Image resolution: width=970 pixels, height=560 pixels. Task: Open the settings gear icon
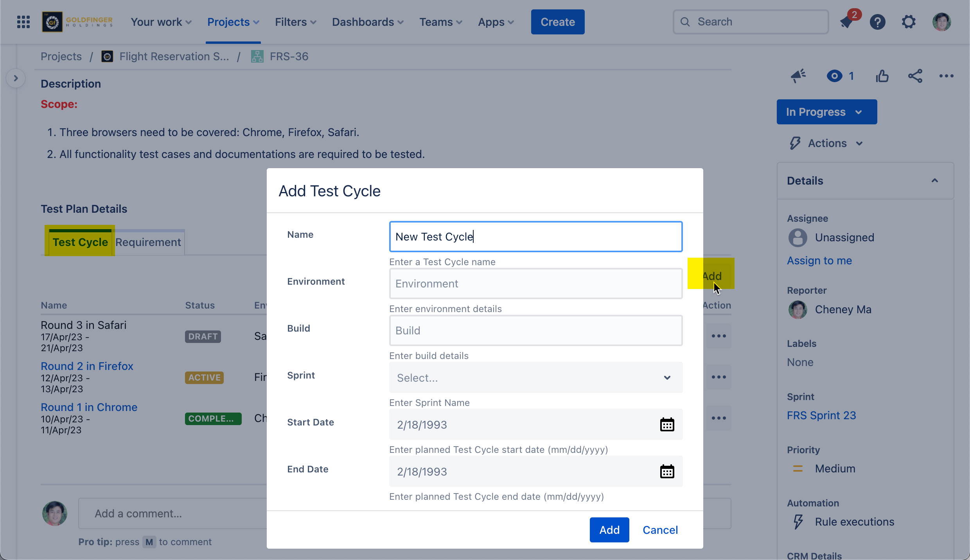[x=909, y=22]
